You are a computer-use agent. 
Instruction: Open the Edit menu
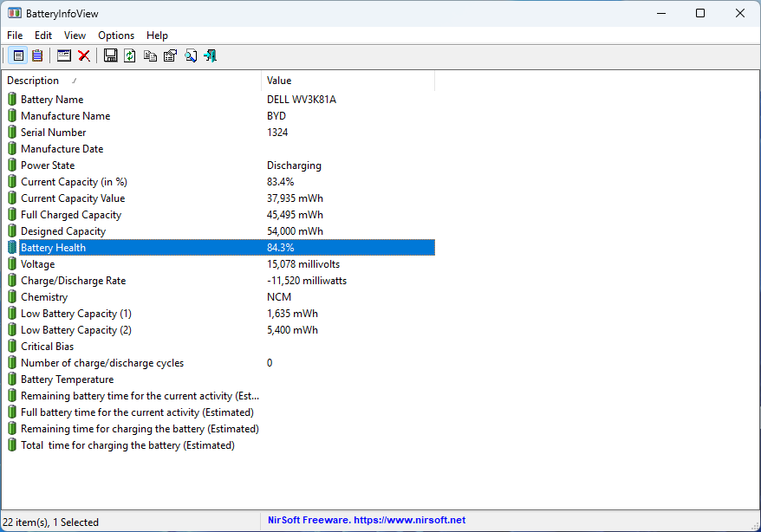pos(43,36)
